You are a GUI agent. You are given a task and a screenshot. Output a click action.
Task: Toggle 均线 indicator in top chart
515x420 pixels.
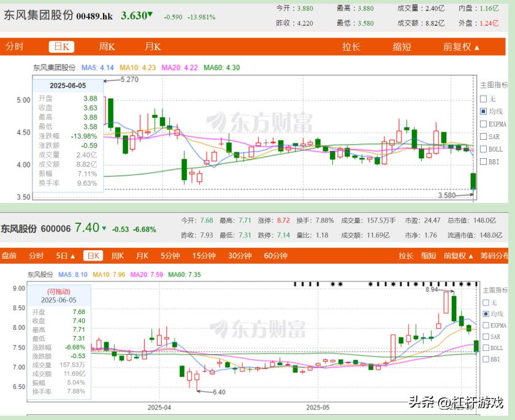(483, 112)
